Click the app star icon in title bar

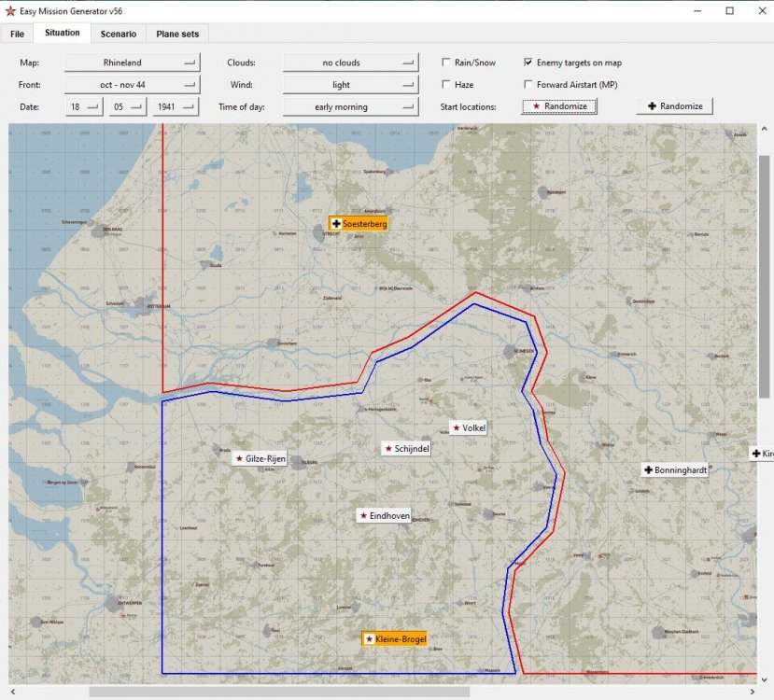coord(11,10)
